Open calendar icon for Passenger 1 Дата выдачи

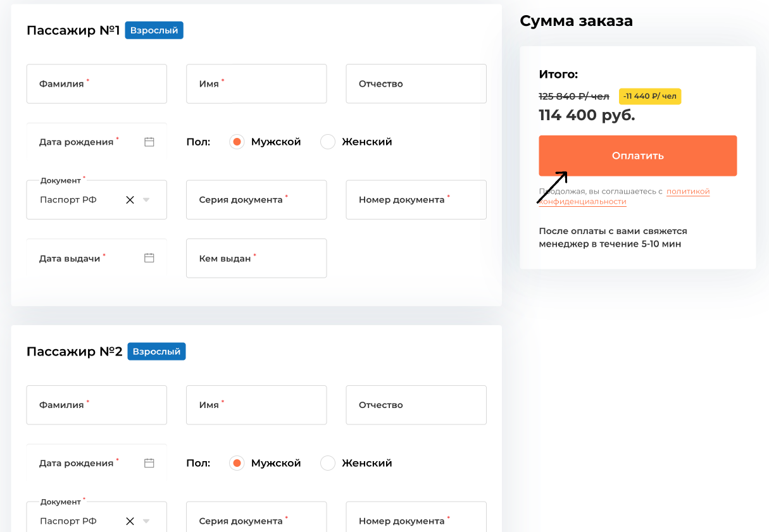click(x=149, y=258)
